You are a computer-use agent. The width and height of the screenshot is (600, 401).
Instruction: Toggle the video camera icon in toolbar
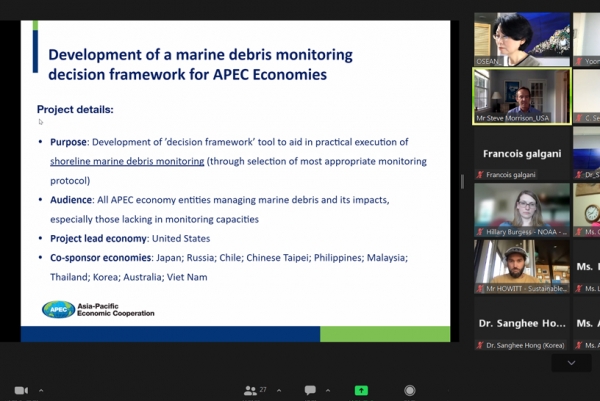click(x=21, y=390)
